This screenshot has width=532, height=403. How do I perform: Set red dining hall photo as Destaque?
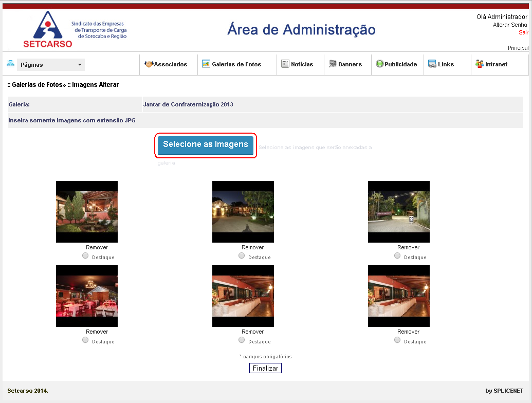85,340
